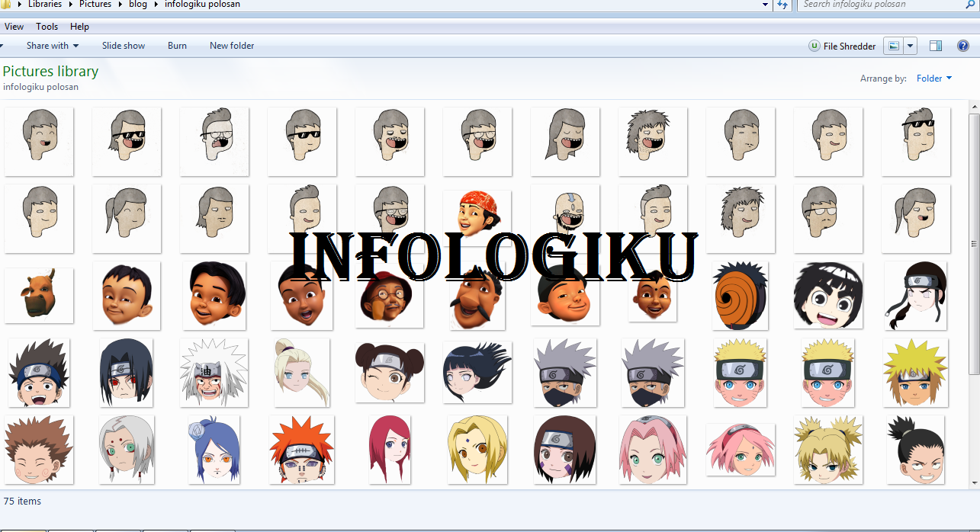Expand the arrow after Libraries in breadcrumb

coord(70,5)
